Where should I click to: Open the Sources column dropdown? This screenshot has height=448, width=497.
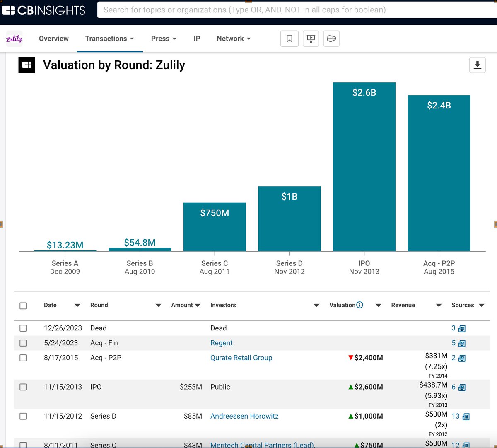(481, 306)
